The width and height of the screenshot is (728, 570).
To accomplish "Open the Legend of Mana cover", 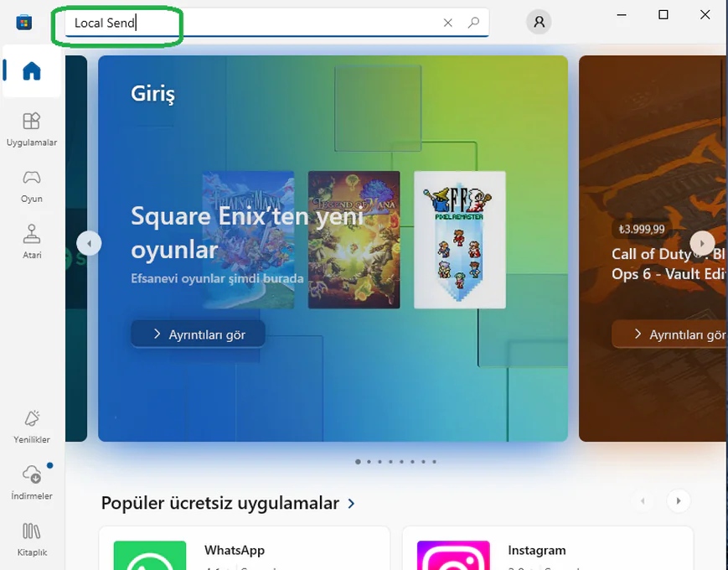I will click(x=354, y=240).
